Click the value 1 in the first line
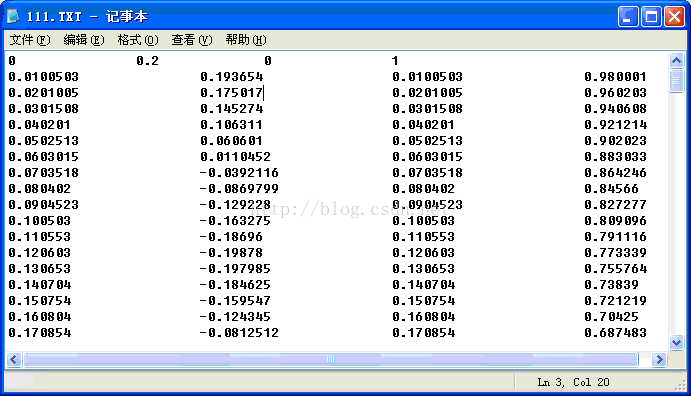Image resolution: width=691 pixels, height=396 pixels. pyautogui.click(x=395, y=61)
